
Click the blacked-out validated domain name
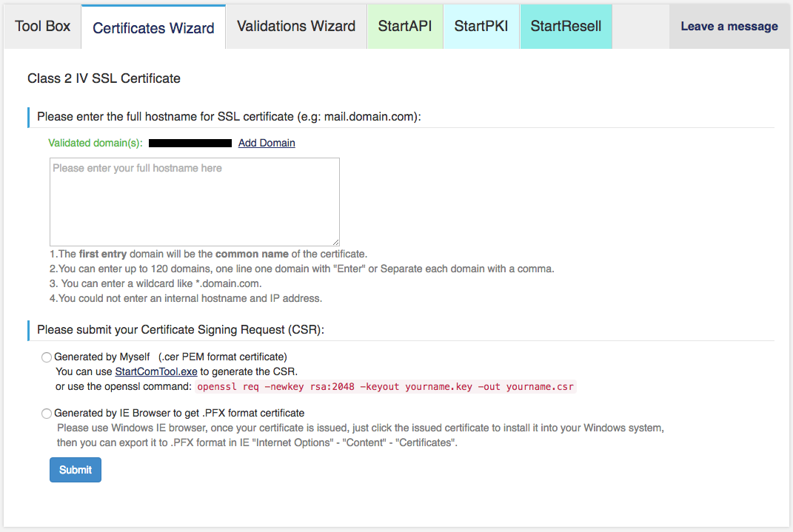pos(190,143)
